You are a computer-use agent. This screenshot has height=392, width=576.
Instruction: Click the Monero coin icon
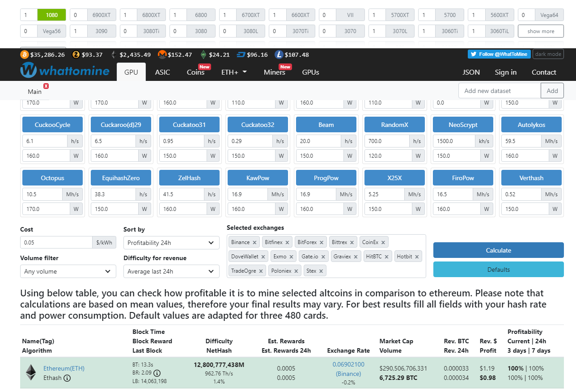coord(162,55)
